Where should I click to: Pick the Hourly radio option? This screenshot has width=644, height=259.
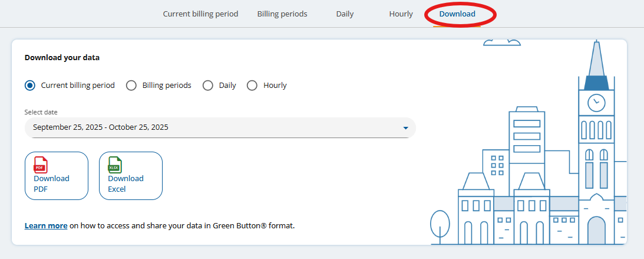(x=252, y=86)
